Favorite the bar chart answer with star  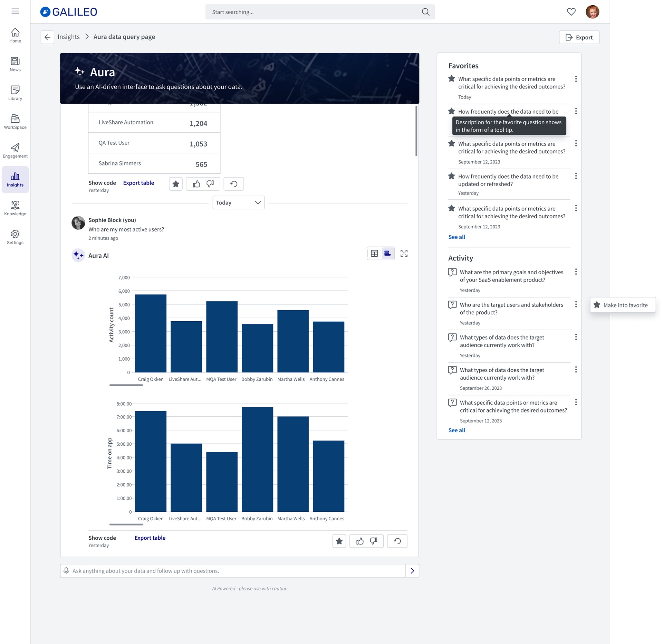tap(339, 541)
